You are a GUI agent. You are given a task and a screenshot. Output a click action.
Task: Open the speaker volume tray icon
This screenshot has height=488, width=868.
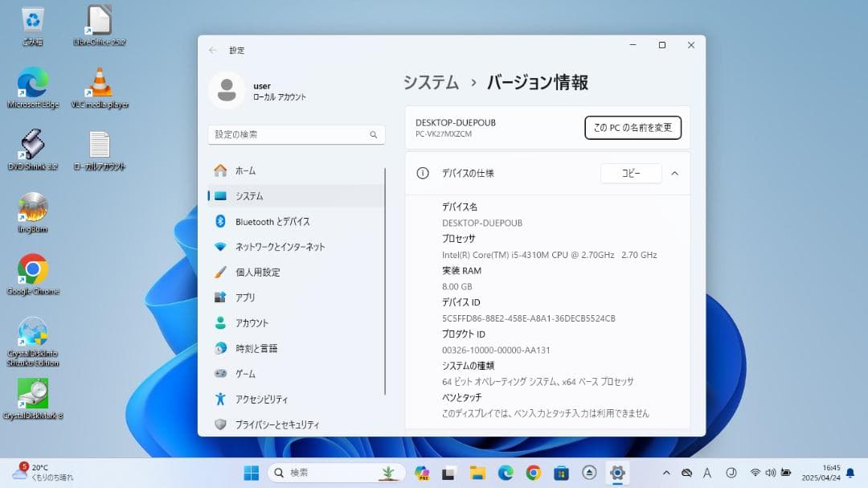pos(770,473)
